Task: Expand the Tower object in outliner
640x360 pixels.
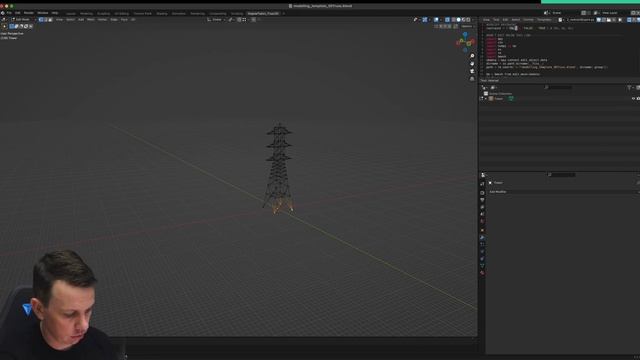Action: tap(486, 98)
